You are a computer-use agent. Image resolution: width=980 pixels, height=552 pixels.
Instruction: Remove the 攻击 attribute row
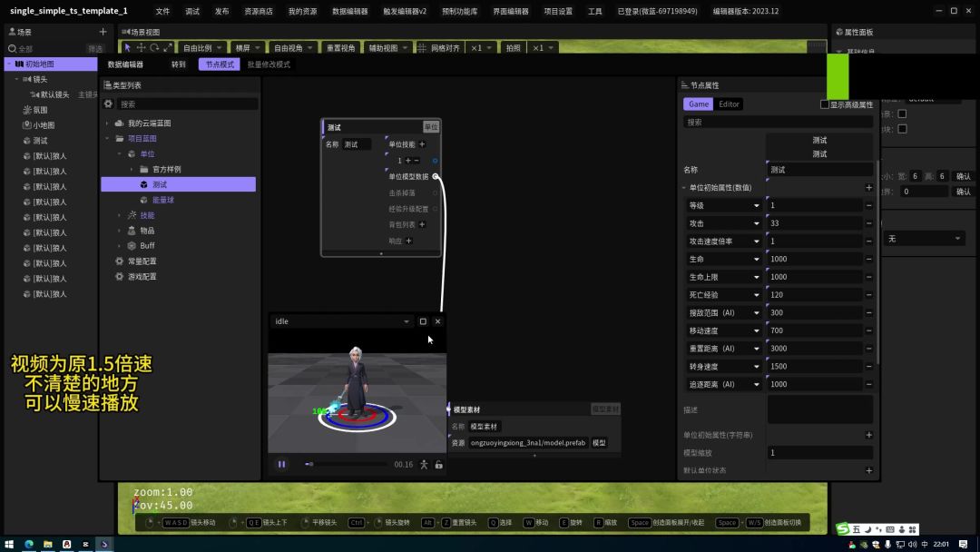coord(868,223)
